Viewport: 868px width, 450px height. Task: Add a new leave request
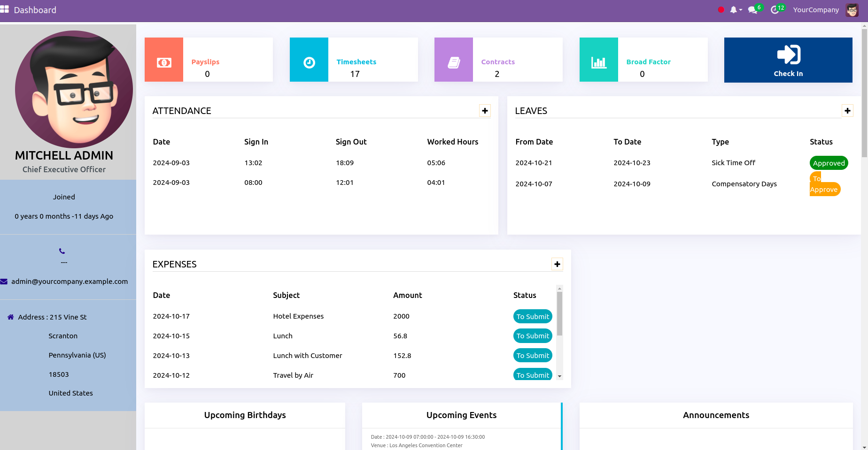pyautogui.click(x=847, y=111)
